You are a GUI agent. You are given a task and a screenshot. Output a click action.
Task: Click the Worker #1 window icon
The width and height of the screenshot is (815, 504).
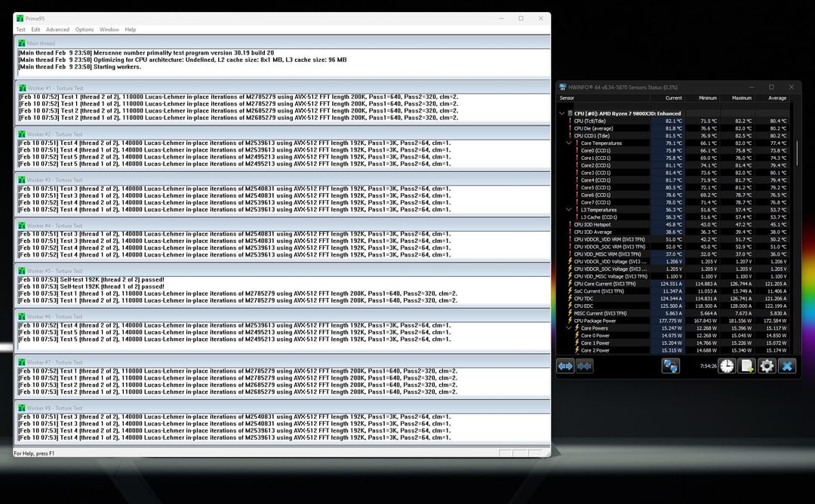coord(21,88)
